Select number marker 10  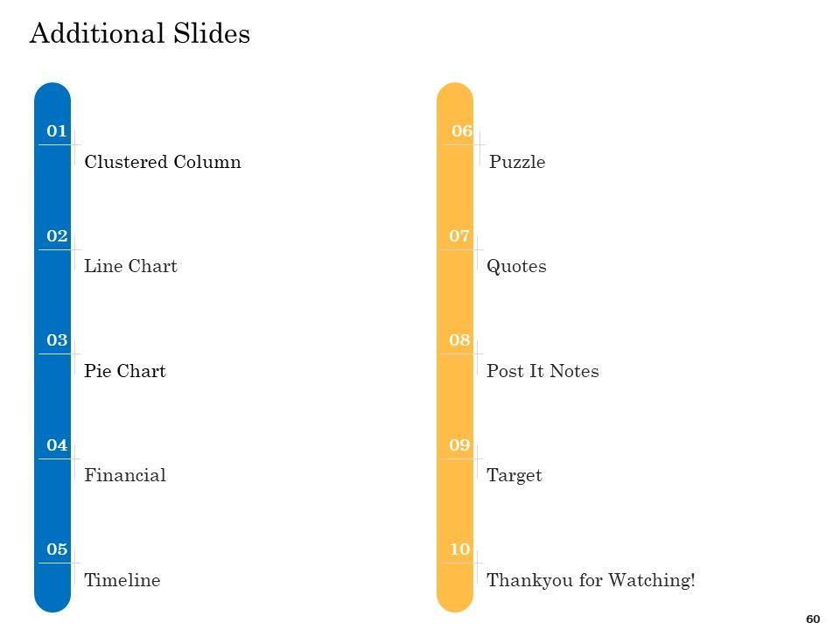coord(459,549)
